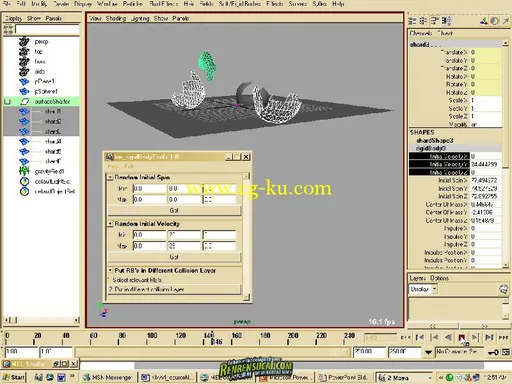Select the gravityField1 field icon
The width and height of the screenshot is (512, 384).
pos(24,171)
